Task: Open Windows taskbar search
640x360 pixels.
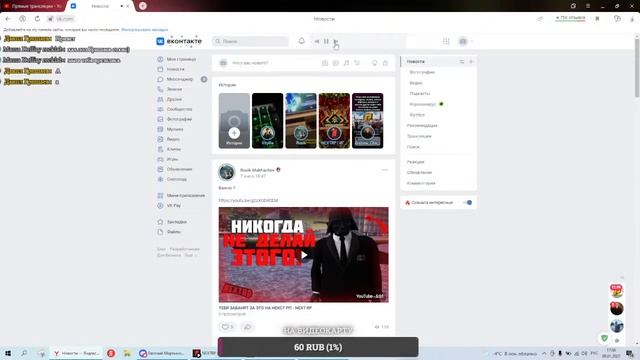Action: 24,353
